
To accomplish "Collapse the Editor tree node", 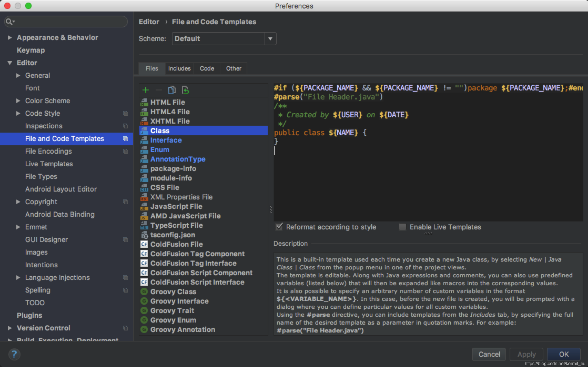I will pyautogui.click(x=10, y=63).
